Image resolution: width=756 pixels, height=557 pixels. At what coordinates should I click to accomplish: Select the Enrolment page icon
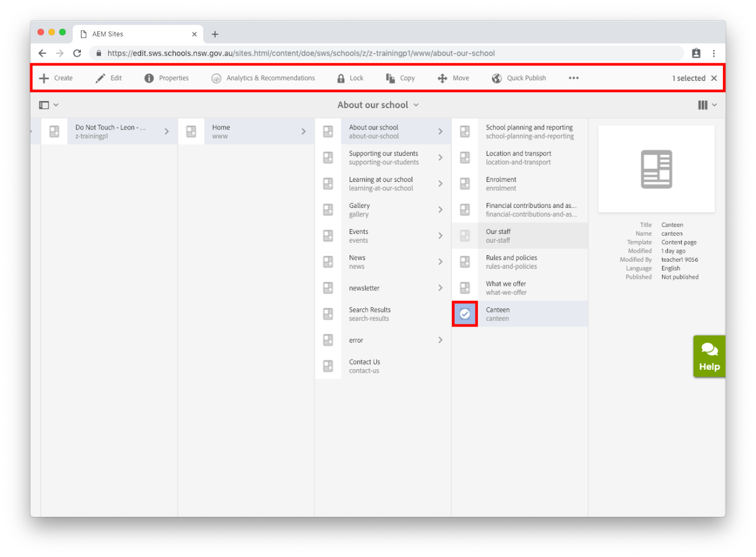465,184
